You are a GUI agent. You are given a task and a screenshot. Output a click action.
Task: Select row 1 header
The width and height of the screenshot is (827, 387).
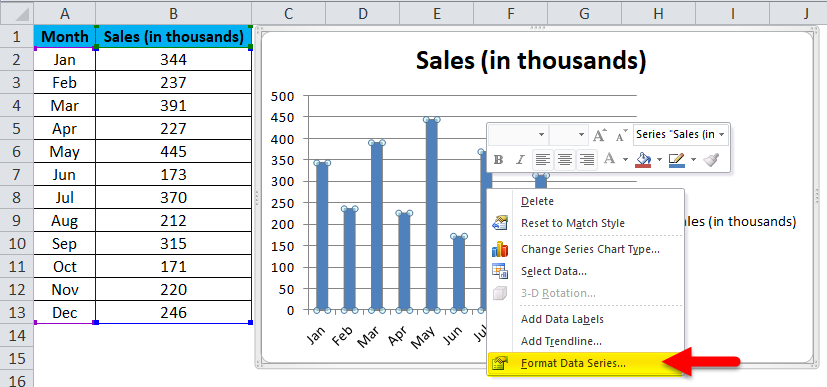tap(16, 36)
